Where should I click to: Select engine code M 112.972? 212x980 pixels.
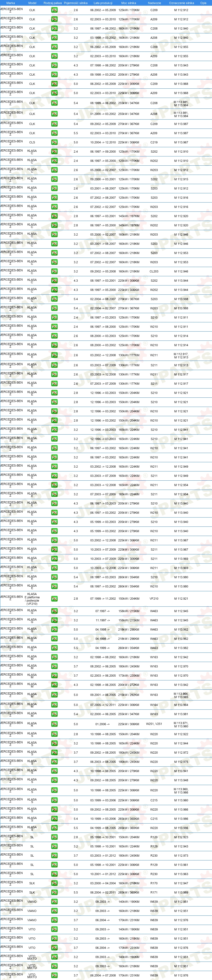click(x=181, y=753)
